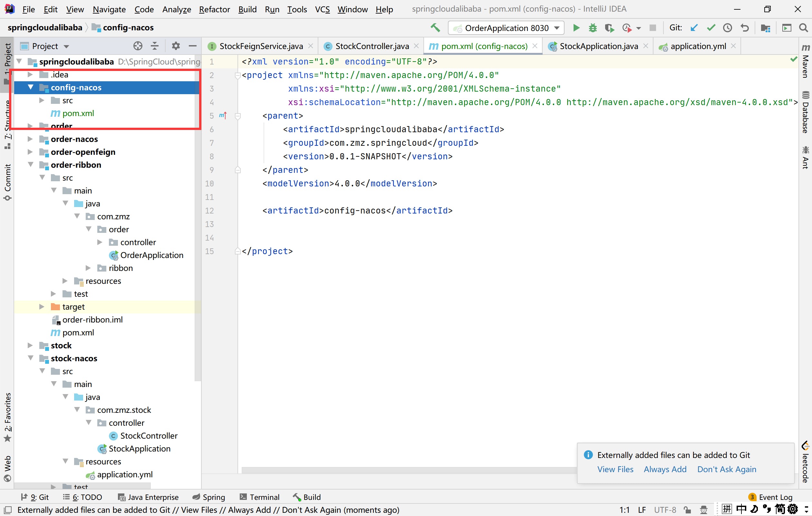
Task: Click the UTF-8 encoding indicator
Action: coord(665,510)
